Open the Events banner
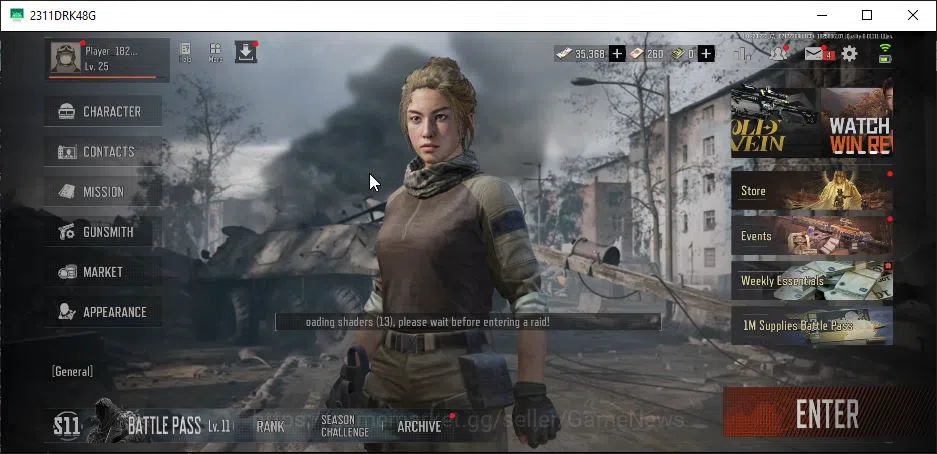937x454 pixels. tap(812, 235)
